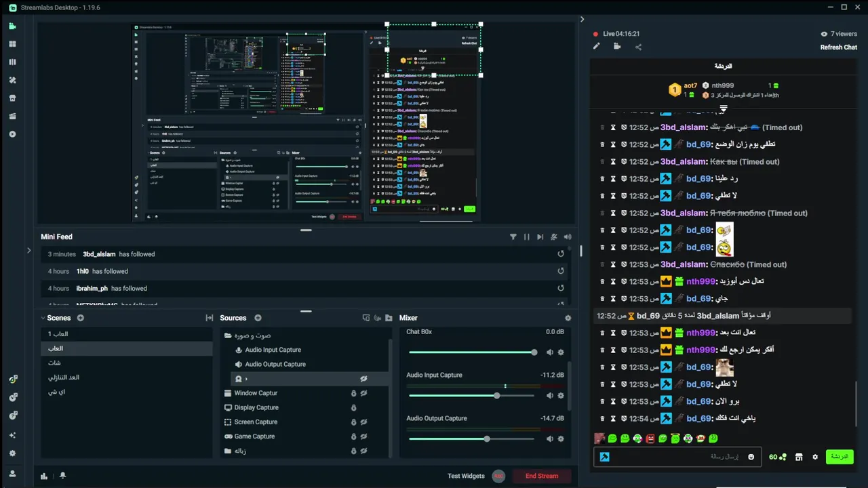Expand the زباله source folder

coord(228,451)
